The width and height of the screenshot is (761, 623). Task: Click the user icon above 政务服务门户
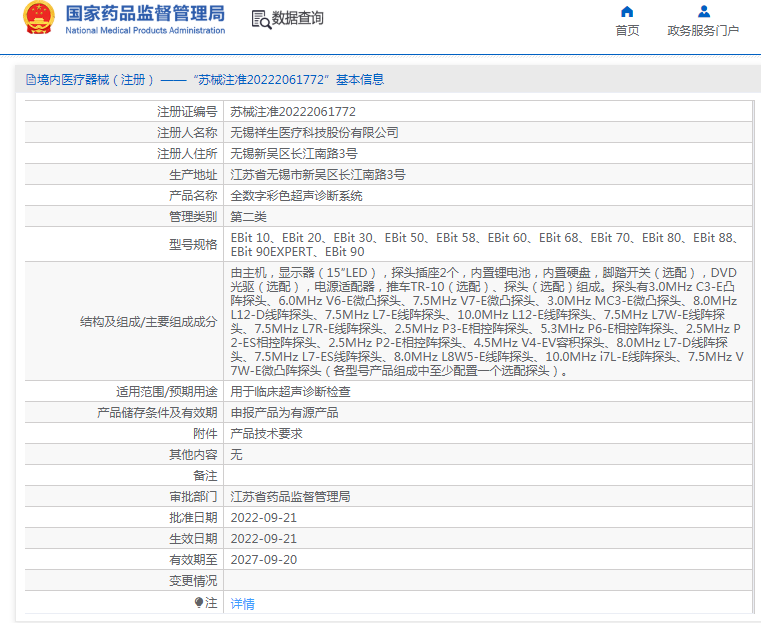(x=703, y=12)
